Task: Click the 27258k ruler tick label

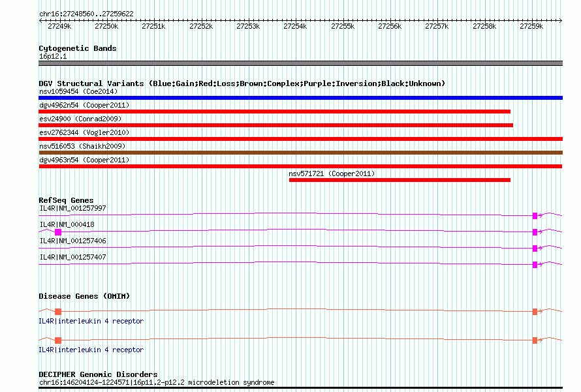Action: point(484,26)
